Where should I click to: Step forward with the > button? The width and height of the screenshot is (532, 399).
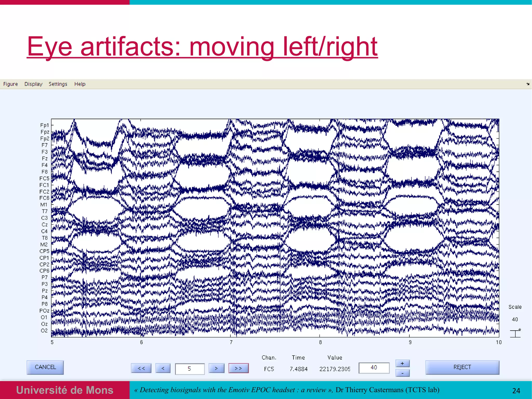[x=216, y=368]
